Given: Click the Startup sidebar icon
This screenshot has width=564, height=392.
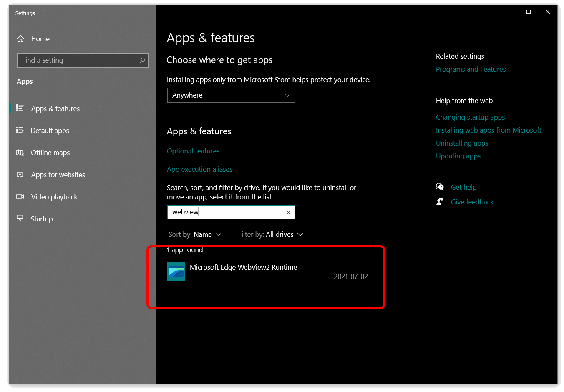Looking at the screenshot, I should (x=20, y=219).
